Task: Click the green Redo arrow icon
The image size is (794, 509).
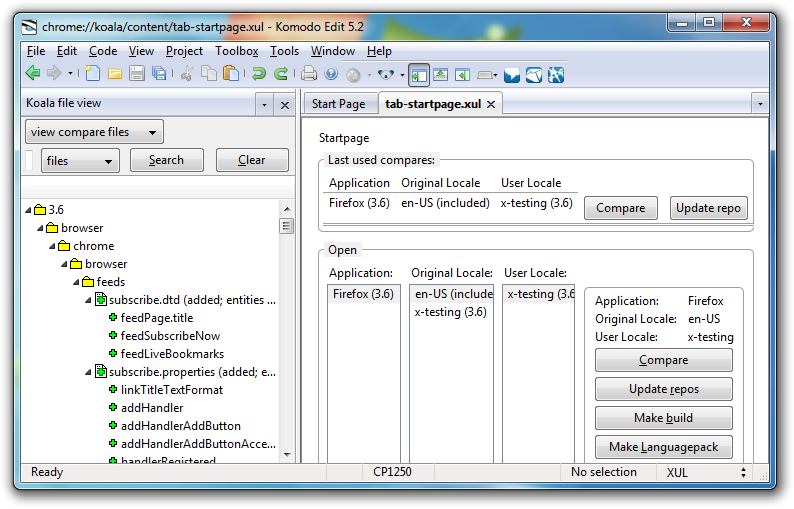Action: (281, 74)
